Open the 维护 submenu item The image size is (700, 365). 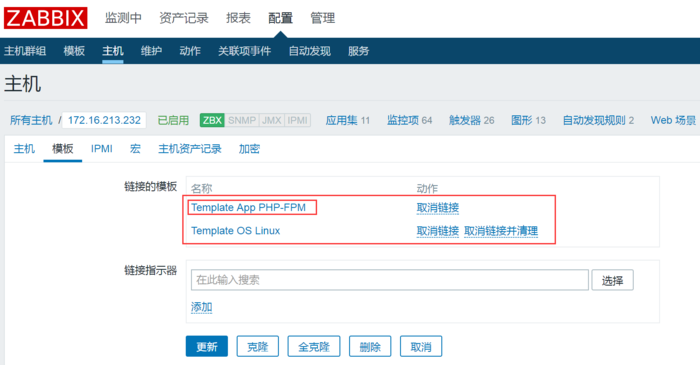(x=151, y=51)
